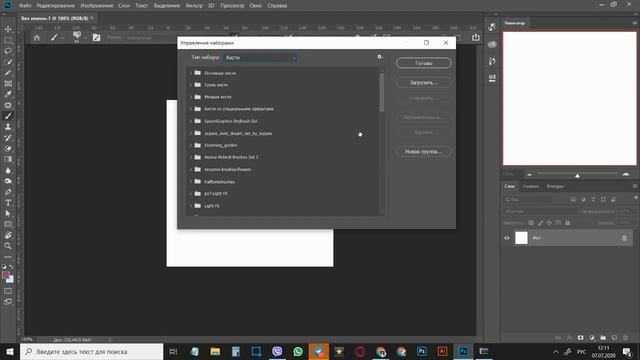640x360 pixels.
Task: Open the Окно menu
Action: pos(256,6)
